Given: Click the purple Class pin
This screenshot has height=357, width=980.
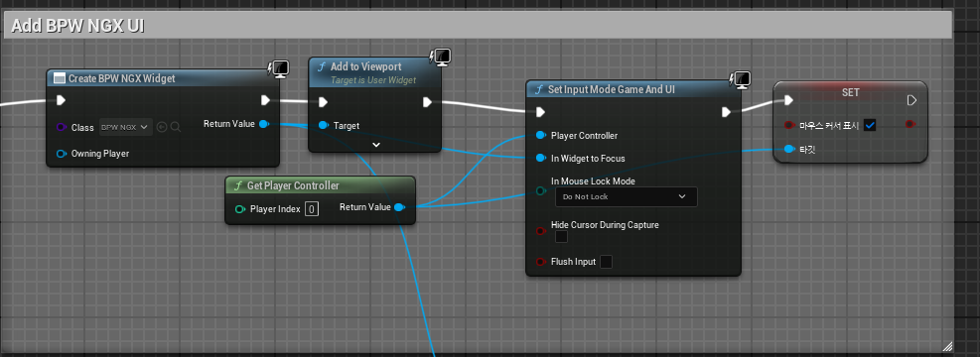Looking at the screenshot, I should click(x=62, y=127).
